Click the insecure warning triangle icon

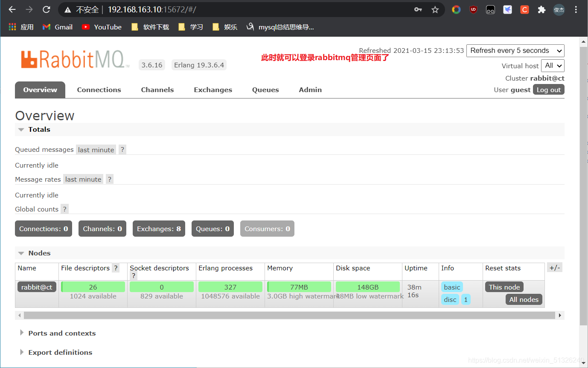point(67,9)
